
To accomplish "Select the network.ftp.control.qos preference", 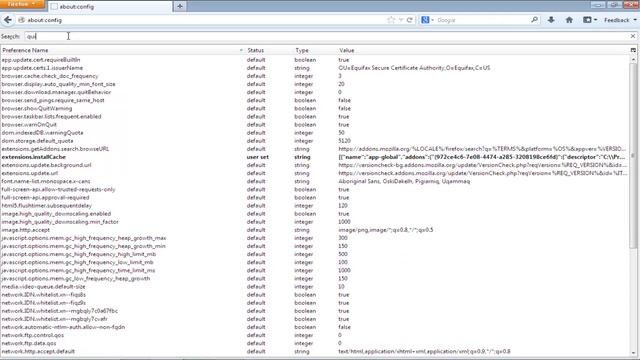I will coord(315,335).
